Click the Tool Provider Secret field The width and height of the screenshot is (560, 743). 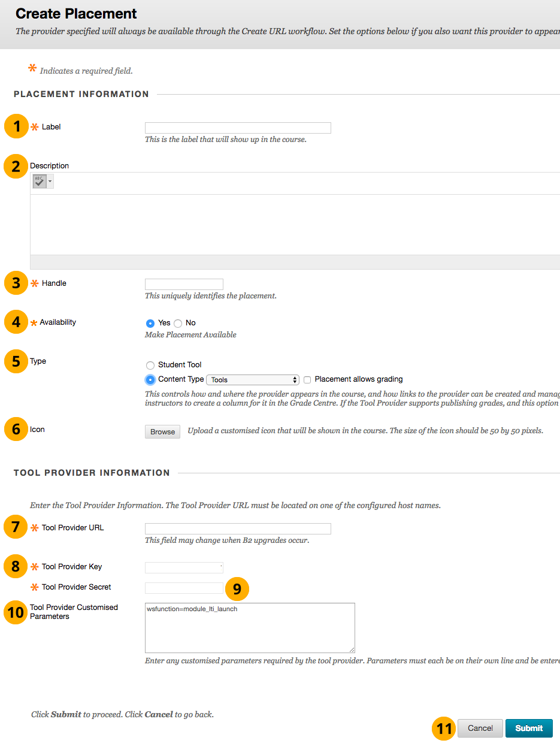[184, 588]
